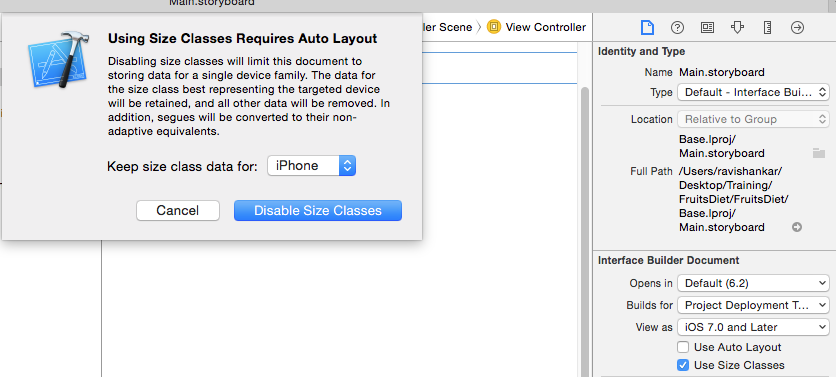Enable the Use Auto Layout checkbox
The width and height of the screenshot is (836, 377).
683,347
